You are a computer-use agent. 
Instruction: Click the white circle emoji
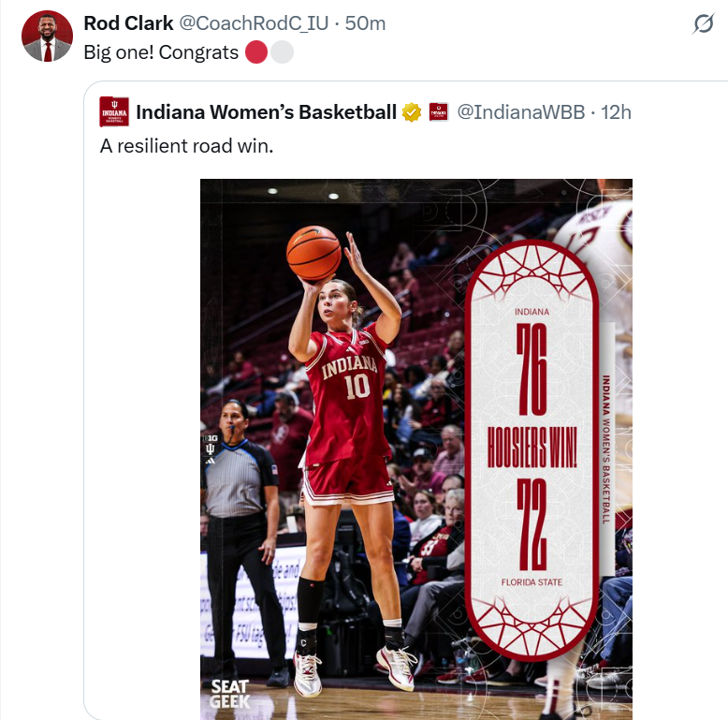click(x=282, y=52)
